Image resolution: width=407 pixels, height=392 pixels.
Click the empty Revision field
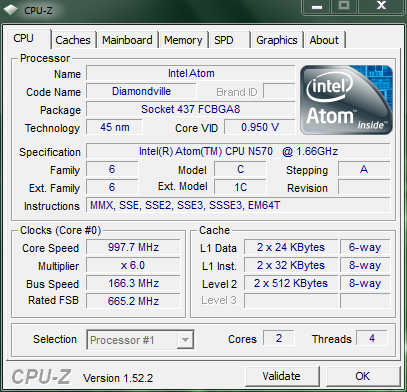(364, 187)
